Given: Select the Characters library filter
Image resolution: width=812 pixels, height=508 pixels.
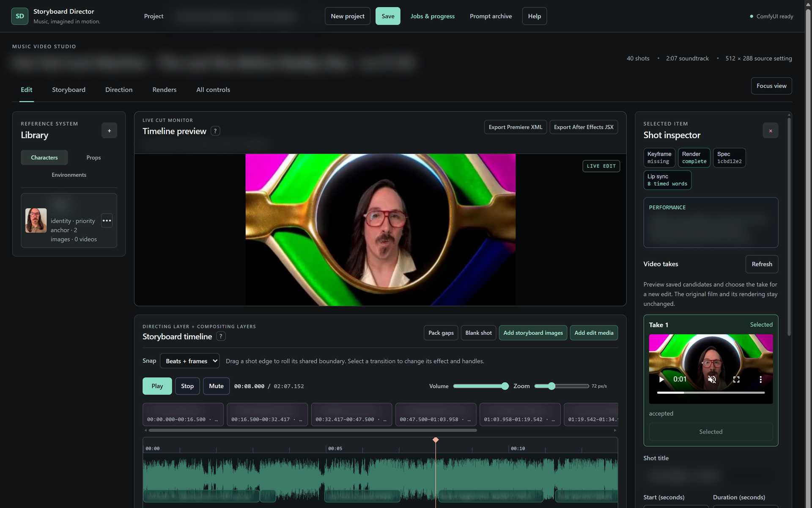Looking at the screenshot, I should [x=44, y=157].
